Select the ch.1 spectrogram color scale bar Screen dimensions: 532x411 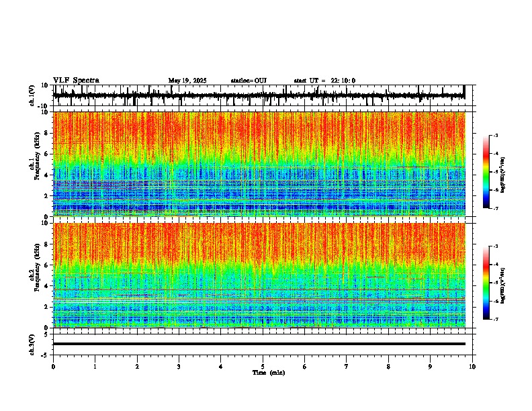click(x=486, y=172)
